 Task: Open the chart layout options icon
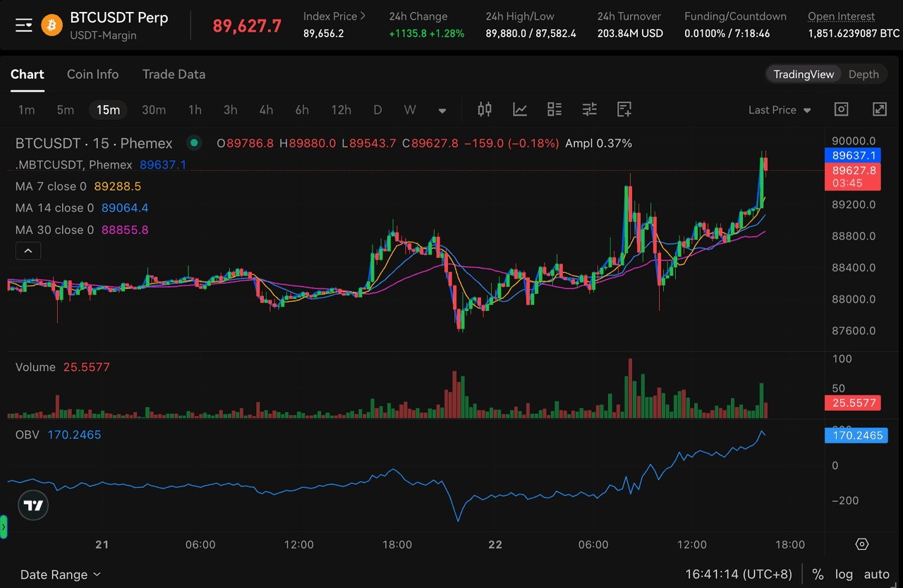click(x=554, y=109)
